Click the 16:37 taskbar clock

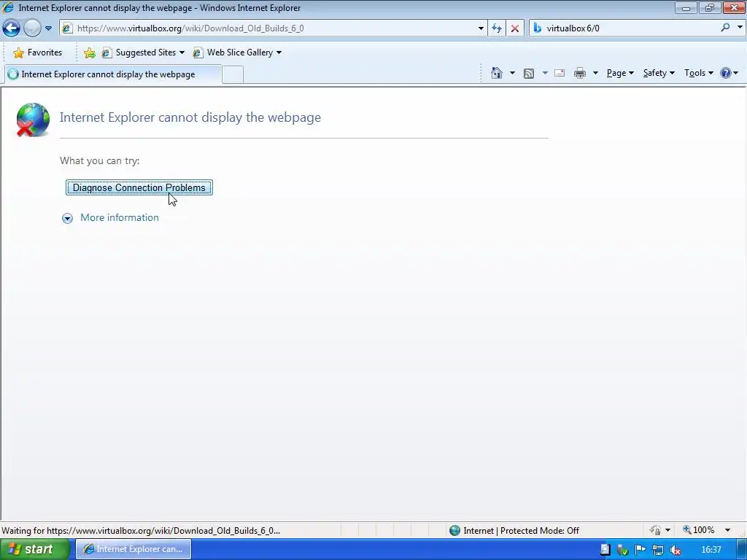(711, 550)
